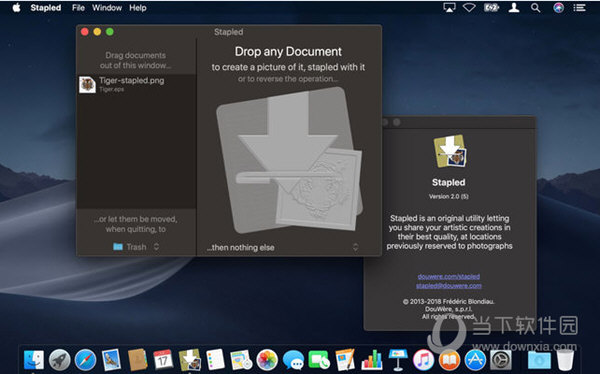Open Finder from the Dock
The image size is (600, 374).
point(34,360)
